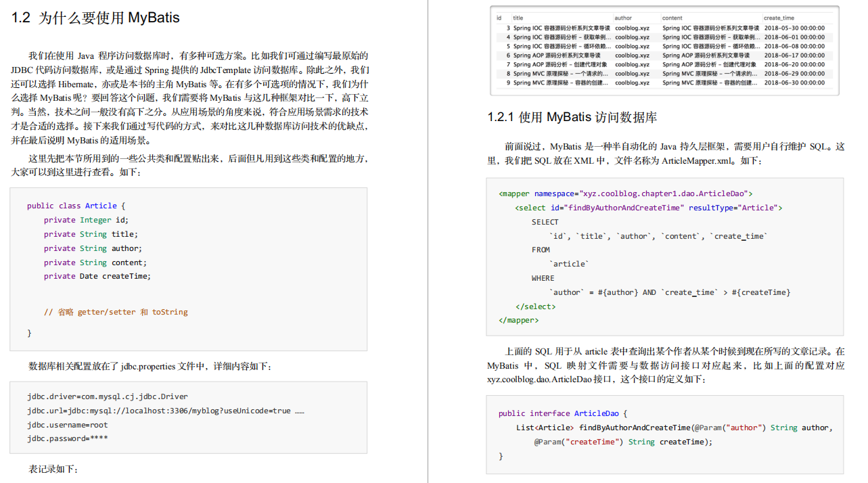Screen dimensions: 868x483
Task: Click the mapper namespace opening tag line
Action: tap(626, 193)
